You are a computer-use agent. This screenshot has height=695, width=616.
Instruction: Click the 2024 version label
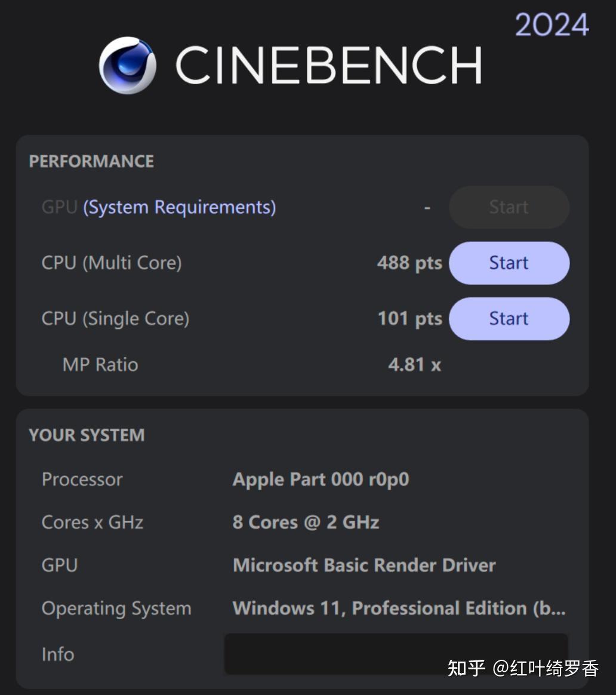tap(551, 25)
